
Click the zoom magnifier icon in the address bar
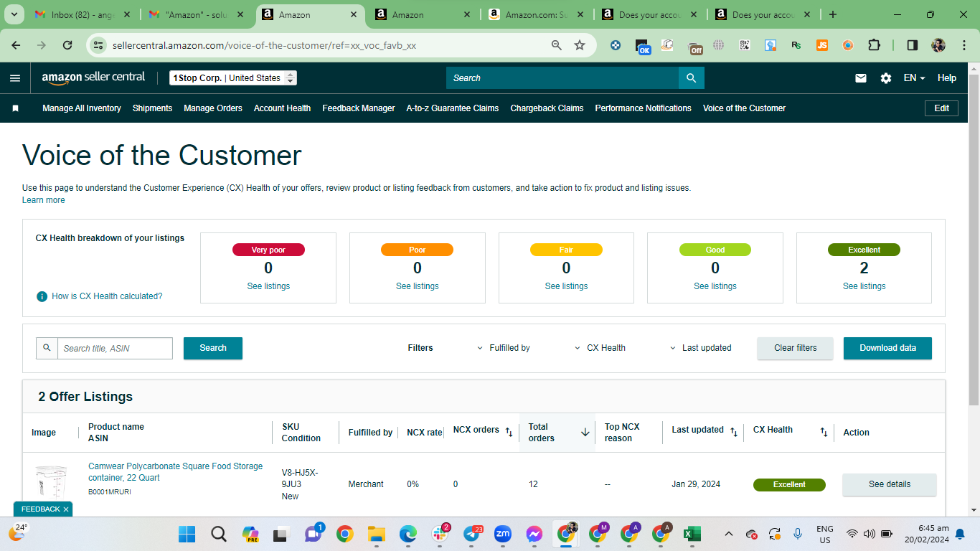pyautogui.click(x=556, y=45)
